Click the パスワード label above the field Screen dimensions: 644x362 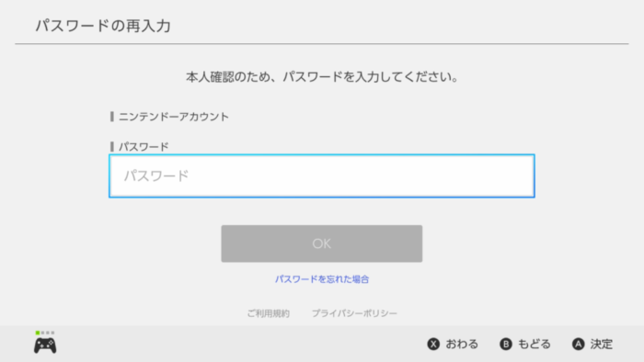click(144, 146)
